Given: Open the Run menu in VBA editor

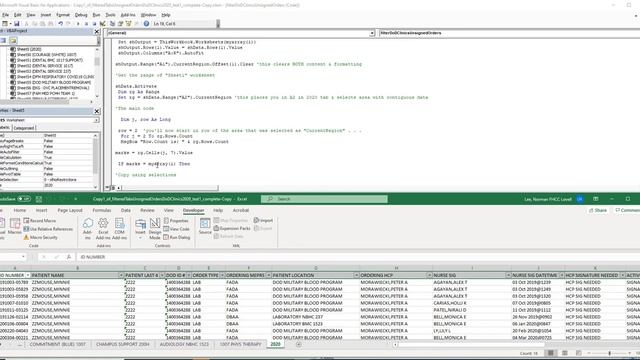Looking at the screenshot, I should point(96,15).
